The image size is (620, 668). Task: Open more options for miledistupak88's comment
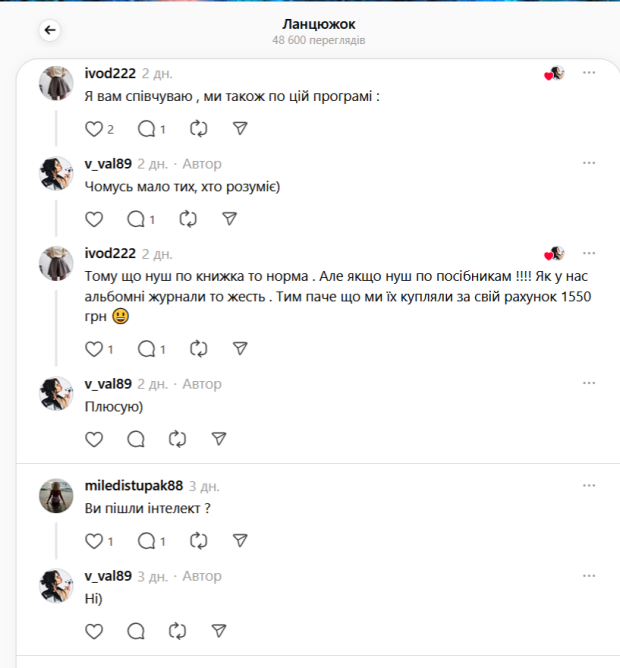[x=589, y=485]
